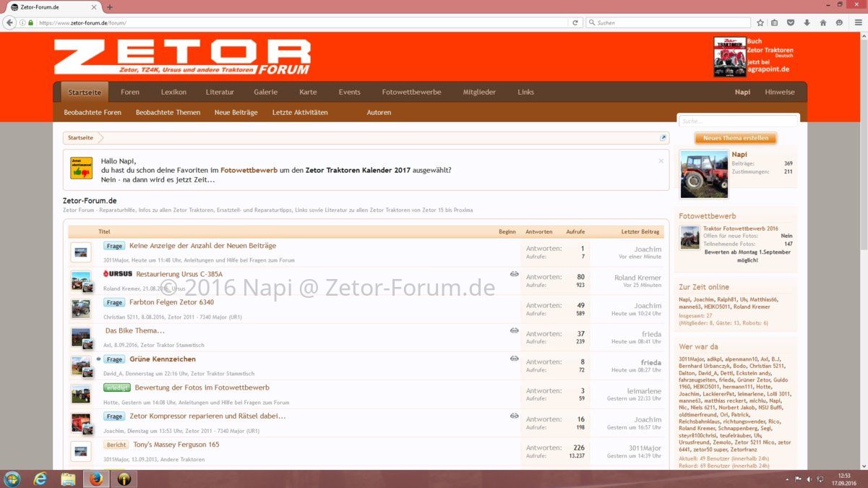Click glasses icon on Das Bike Thema row
Viewport: 868px width, 488px height.
pyautogui.click(x=514, y=330)
